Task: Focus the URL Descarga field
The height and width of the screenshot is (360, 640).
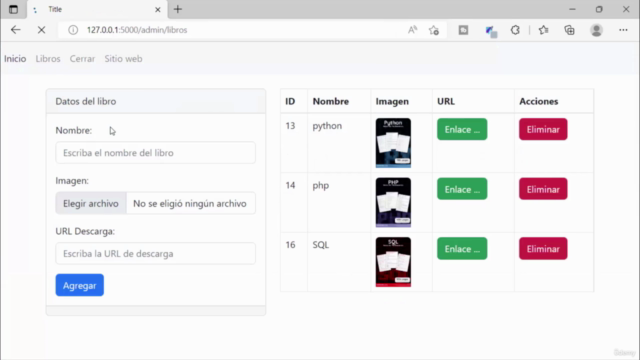Action: click(156, 253)
